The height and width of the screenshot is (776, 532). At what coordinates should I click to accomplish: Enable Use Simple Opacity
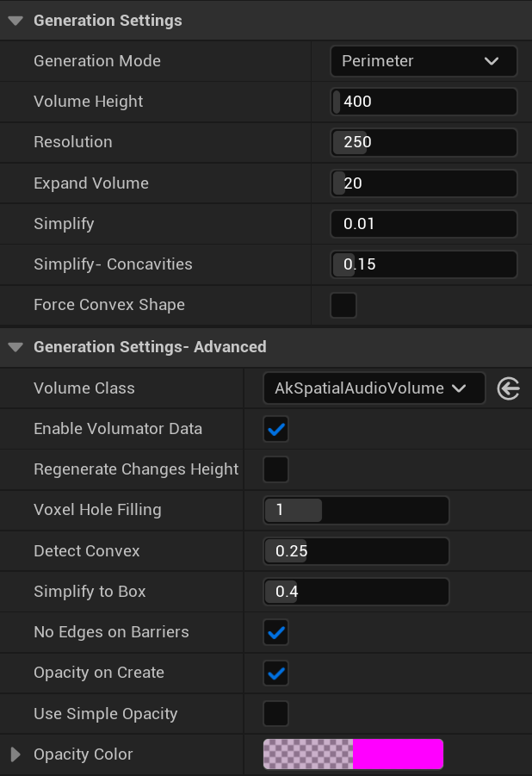[x=275, y=713]
